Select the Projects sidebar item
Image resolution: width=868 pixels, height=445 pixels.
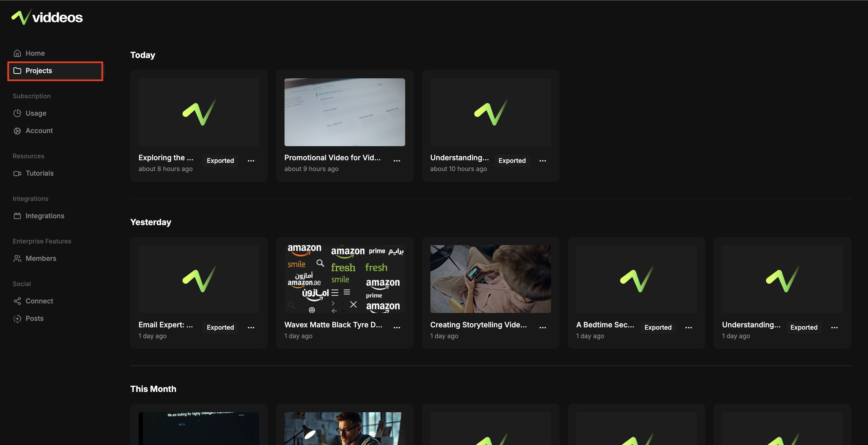[x=38, y=71]
